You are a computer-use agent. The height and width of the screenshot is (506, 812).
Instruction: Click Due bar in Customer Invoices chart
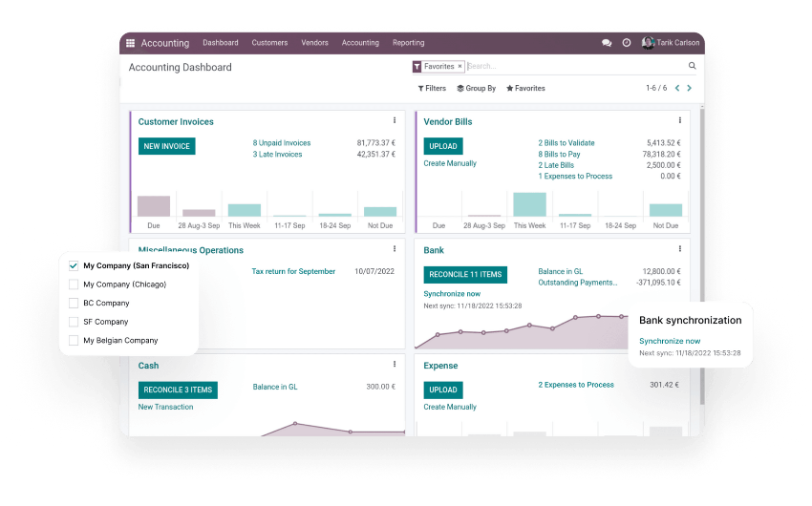click(154, 206)
